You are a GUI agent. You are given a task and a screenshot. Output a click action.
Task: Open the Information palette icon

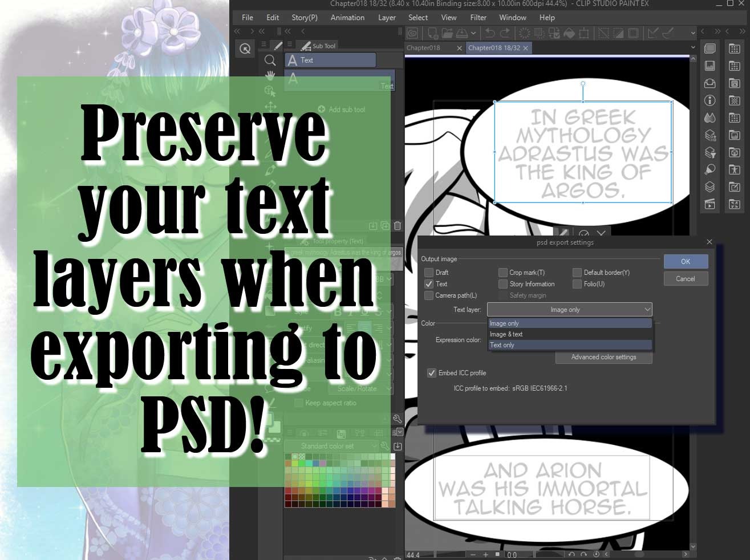click(x=710, y=100)
